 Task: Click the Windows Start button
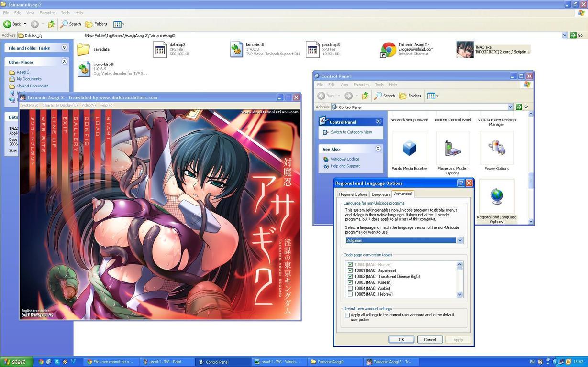click(16, 362)
